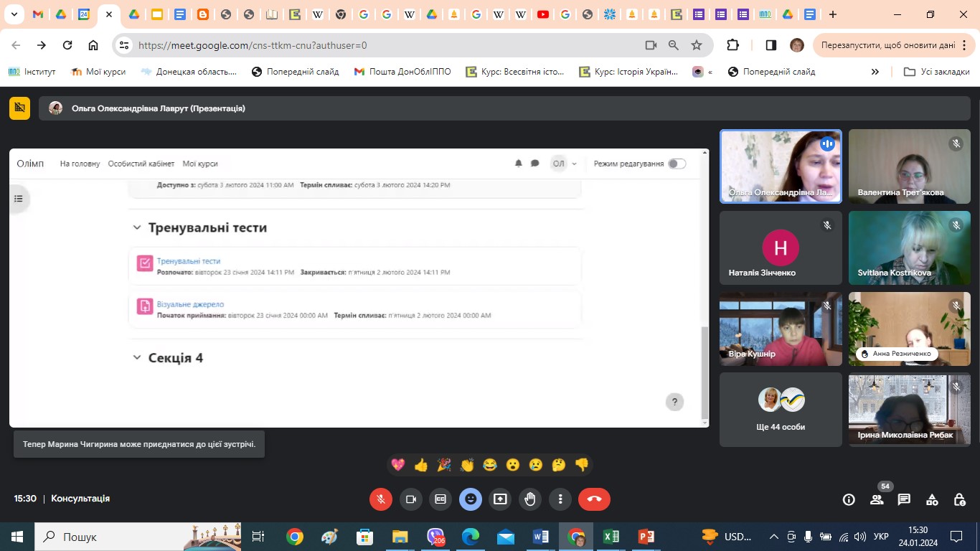
Task: Open the Усі закладки folder
Action: click(x=937, y=72)
